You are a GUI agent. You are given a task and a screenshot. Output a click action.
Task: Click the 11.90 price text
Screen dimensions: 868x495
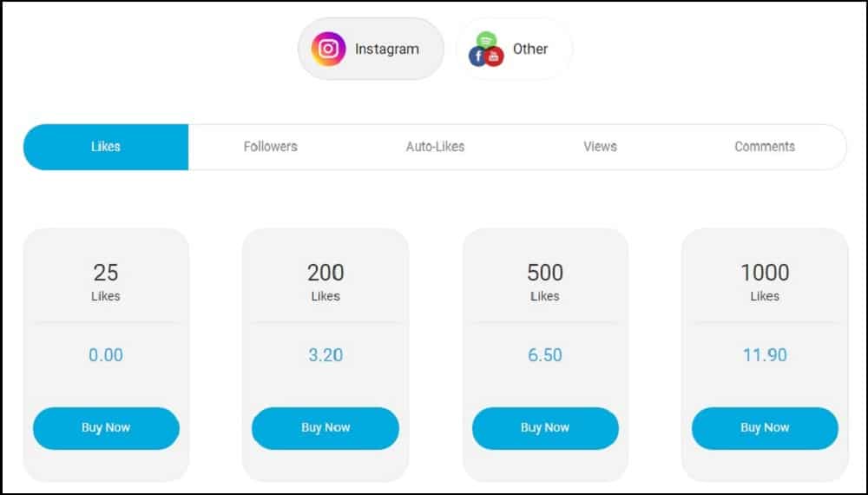pos(765,355)
